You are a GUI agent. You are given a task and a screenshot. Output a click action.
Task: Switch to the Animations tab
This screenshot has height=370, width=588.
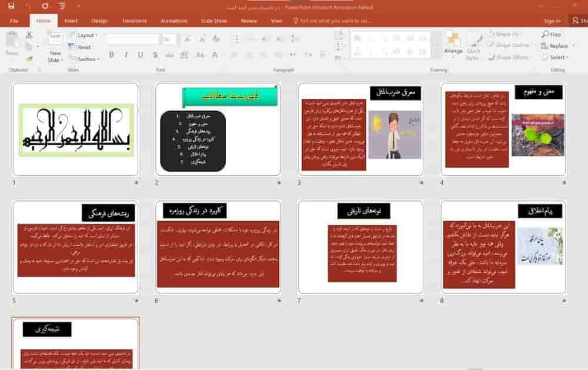tap(173, 21)
